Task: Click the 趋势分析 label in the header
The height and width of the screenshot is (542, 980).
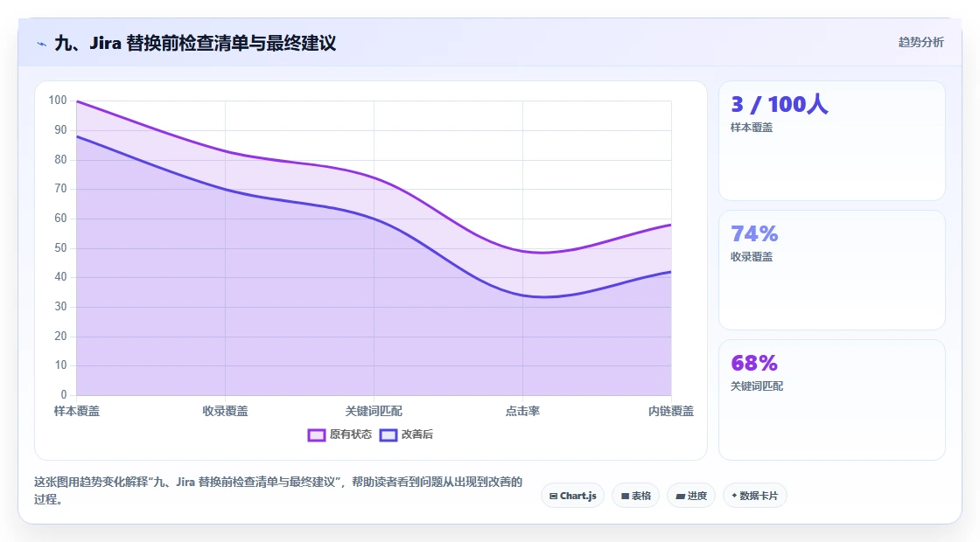Action: pos(920,43)
